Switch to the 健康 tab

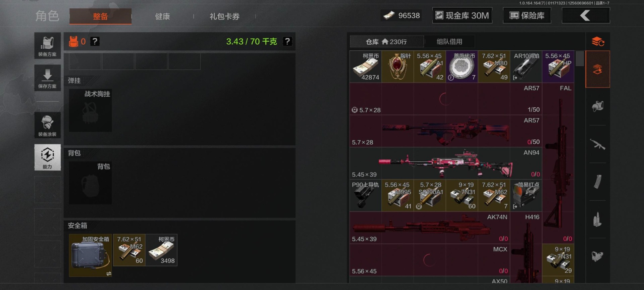162,16
